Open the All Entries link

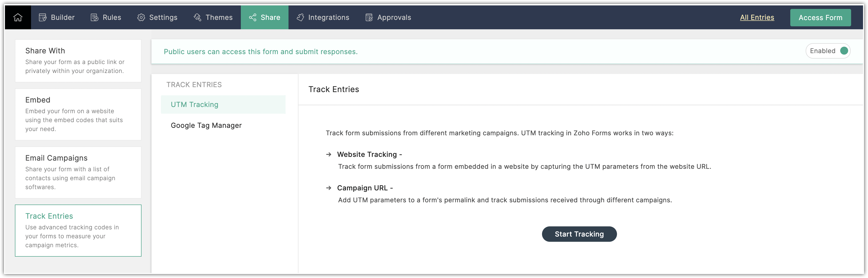click(757, 18)
